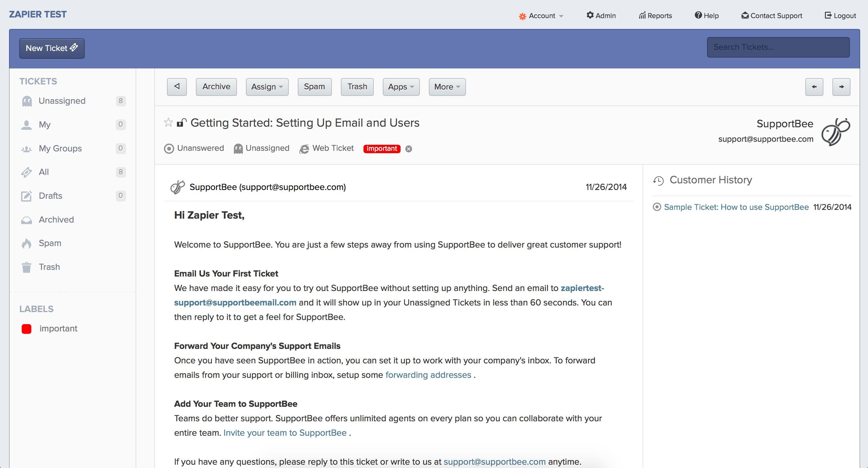Open the Unassigned tickets folder
The height and width of the screenshot is (468, 868).
click(x=62, y=100)
